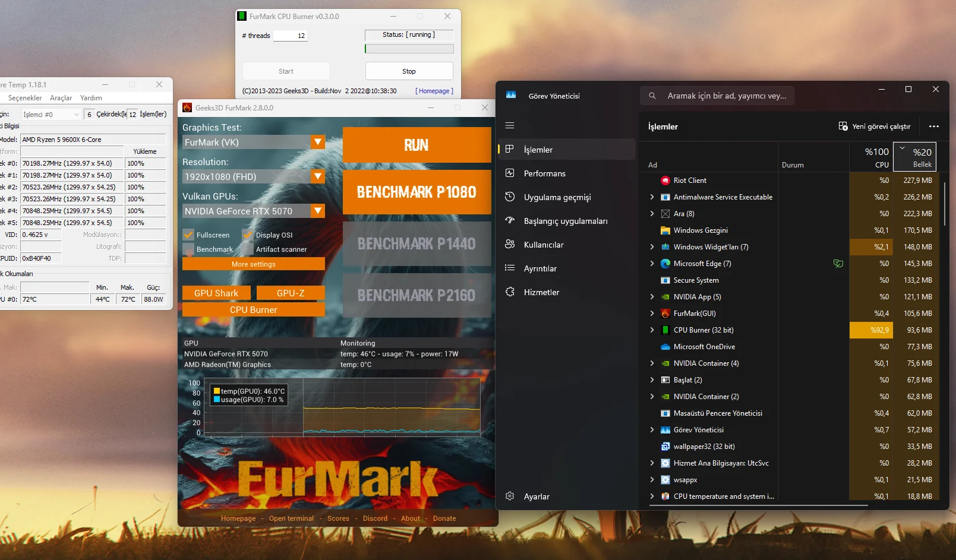Screen dimensions: 956x560
Task: Click the horizontal scrollbar in Task Manager
Action: tap(759, 505)
